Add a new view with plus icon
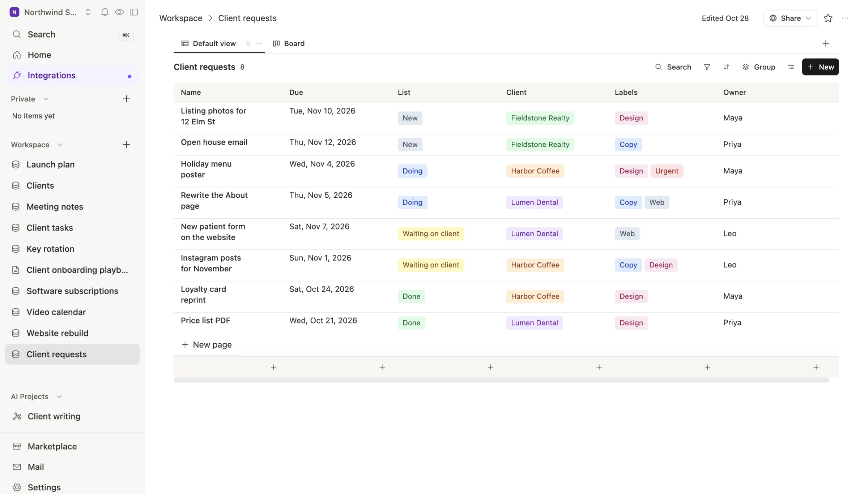 (x=826, y=44)
